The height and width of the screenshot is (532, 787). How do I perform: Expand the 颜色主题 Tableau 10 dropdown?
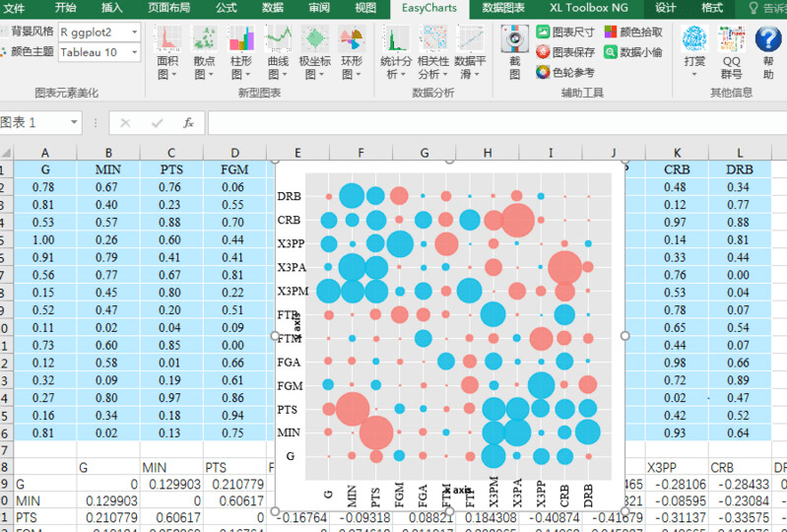click(x=135, y=52)
